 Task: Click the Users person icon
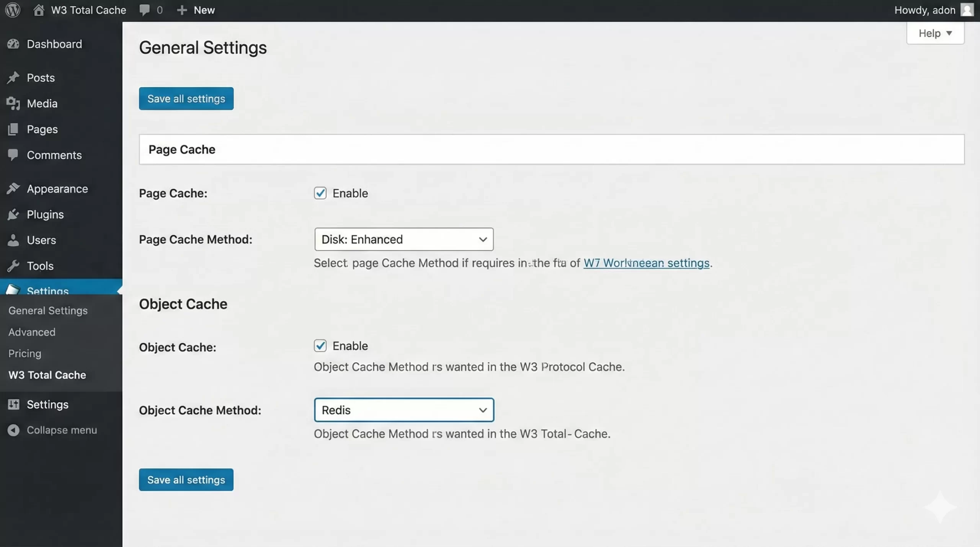13,240
